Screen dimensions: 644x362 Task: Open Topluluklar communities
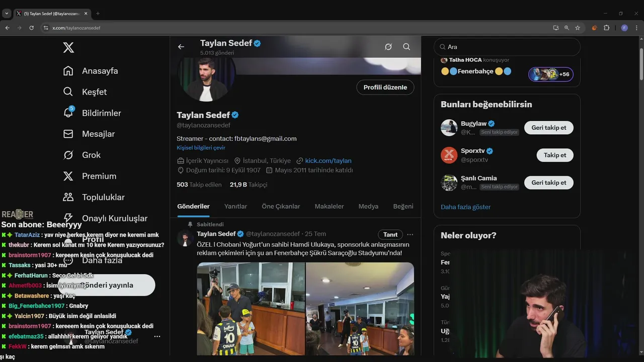(94, 198)
